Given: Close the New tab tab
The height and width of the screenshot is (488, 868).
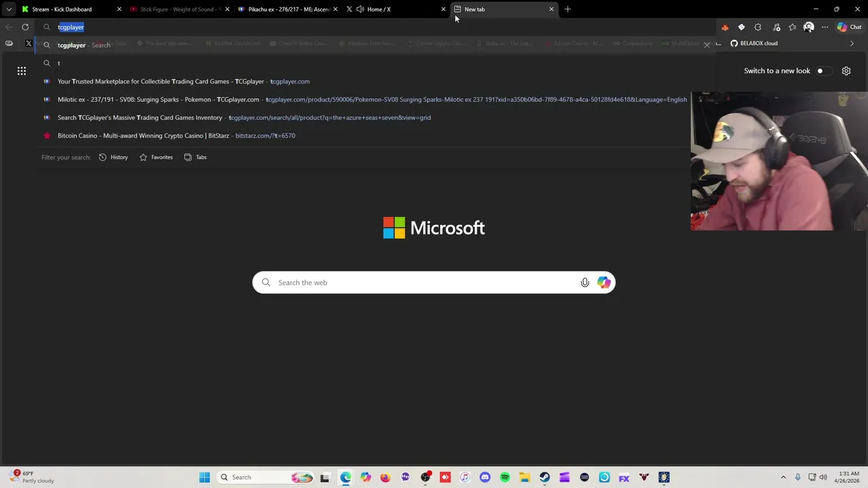Looking at the screenshot, I should pos(551,9).
